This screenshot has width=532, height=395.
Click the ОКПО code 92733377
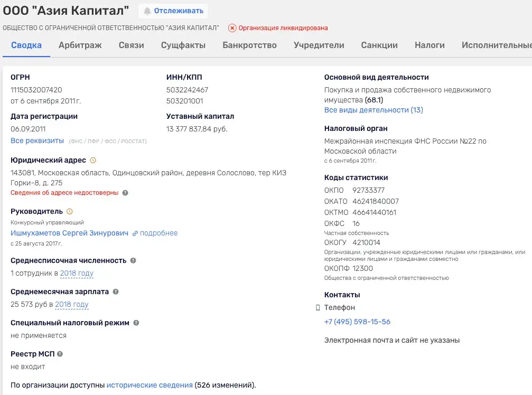tap(368, 190)
